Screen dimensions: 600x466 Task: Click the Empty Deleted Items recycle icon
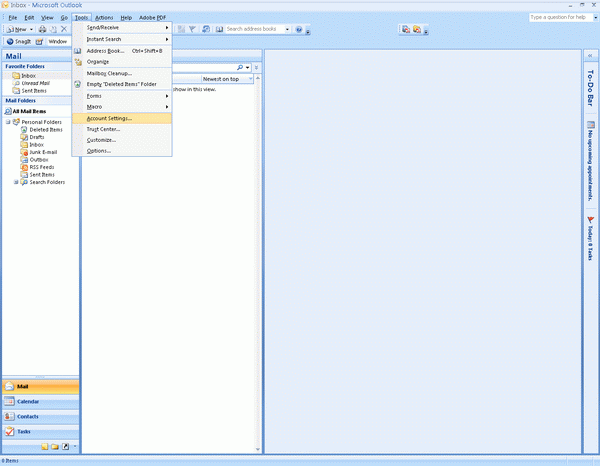coord(78,84)
